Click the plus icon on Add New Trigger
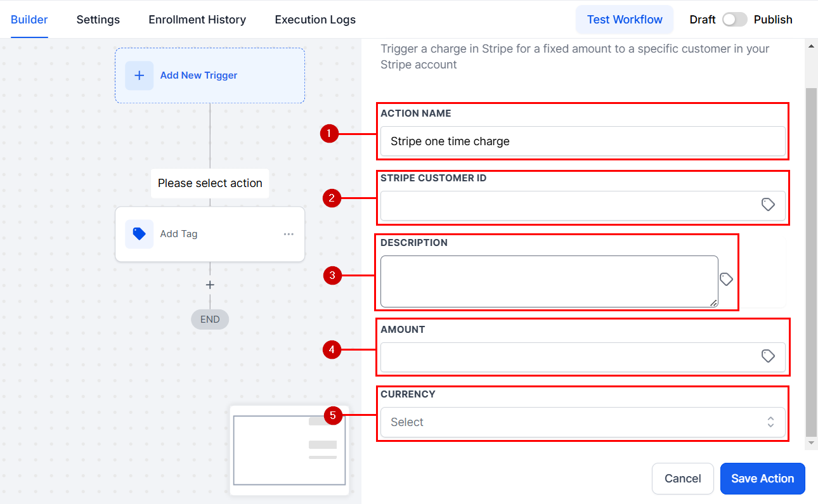The image size is (818, 504). [x=139, y=75]
